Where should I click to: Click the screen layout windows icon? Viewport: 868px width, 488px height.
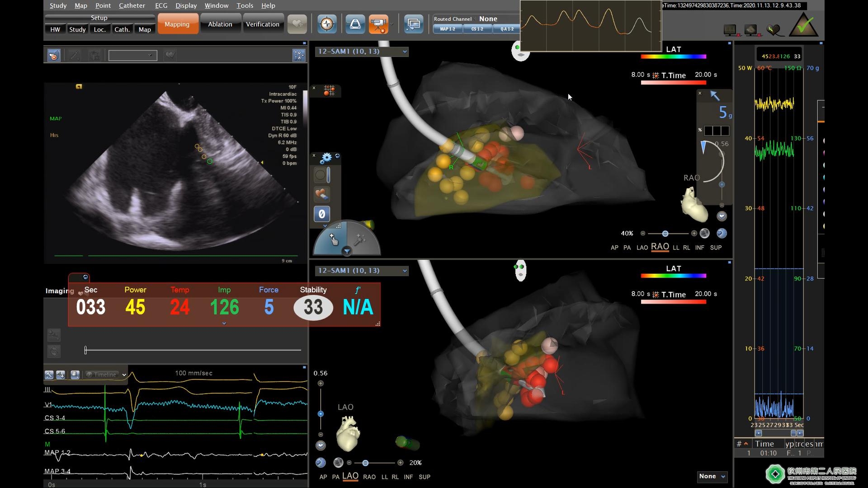[413, 24]
